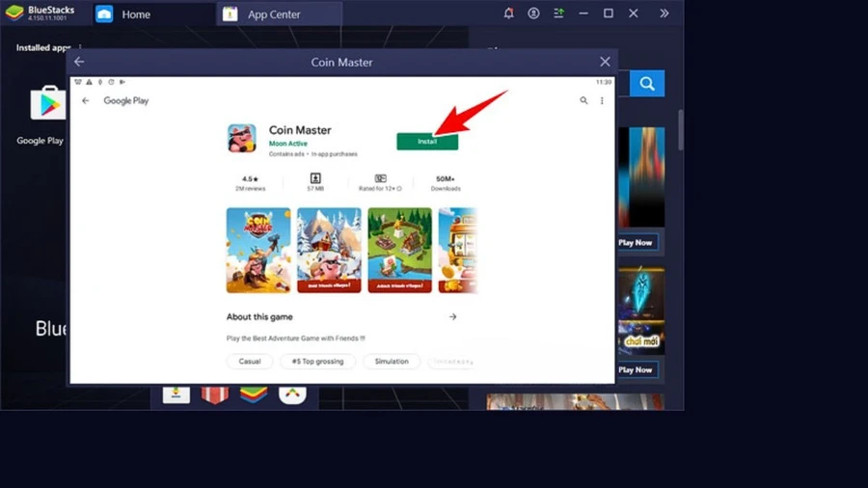Open Moon Active developer link
Screen dimensions: 868x488
click(287, 144)
